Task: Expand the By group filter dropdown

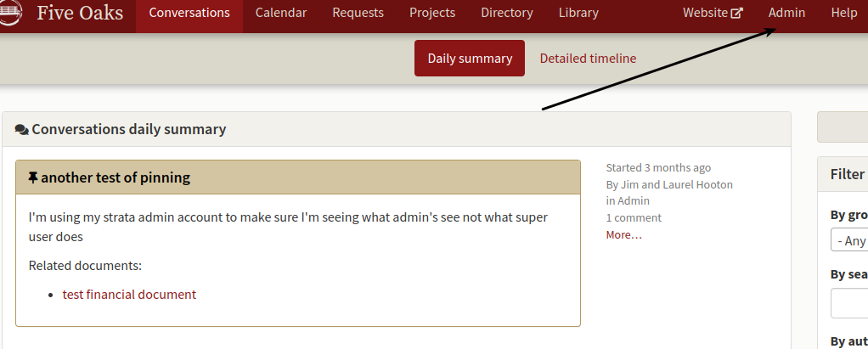Action: tap(849, 240)
